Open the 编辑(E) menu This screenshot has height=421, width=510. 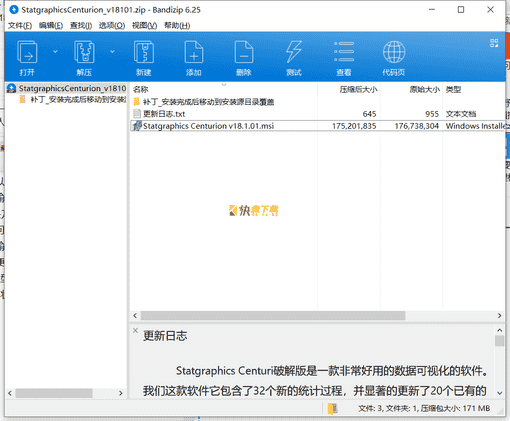(x=51, y=25)
